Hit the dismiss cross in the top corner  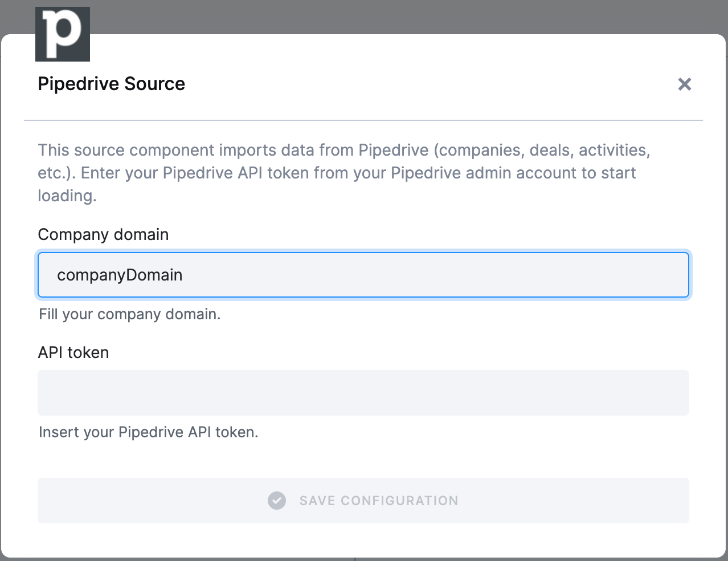click(x=684, y=84)
